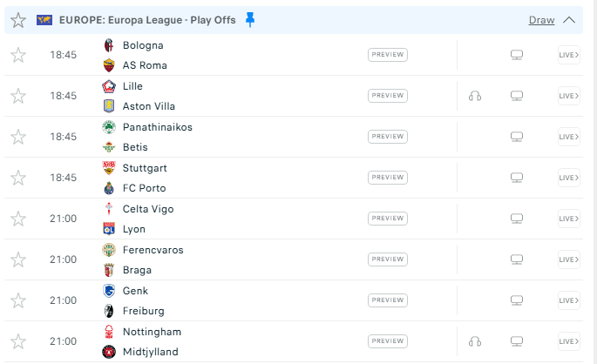The width and height of the screenshot is (597, 364).
Task: Open the Draw link
Action: click(541, 20)
